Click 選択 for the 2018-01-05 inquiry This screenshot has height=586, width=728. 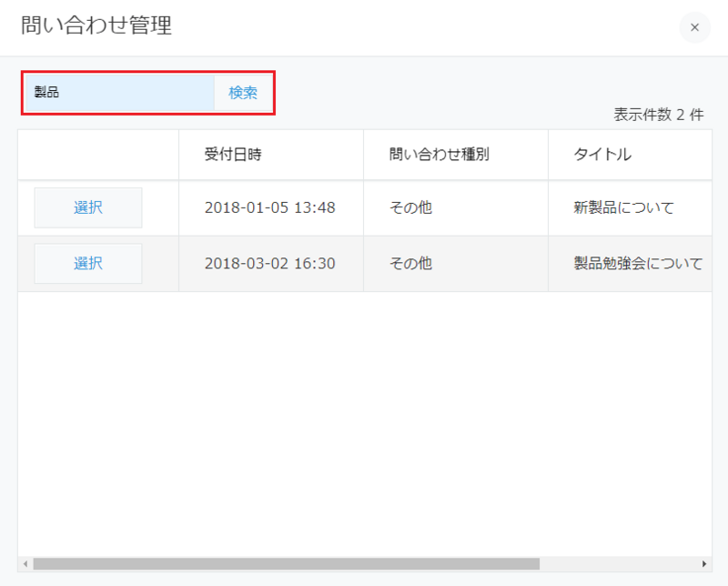tap(88, 207)
